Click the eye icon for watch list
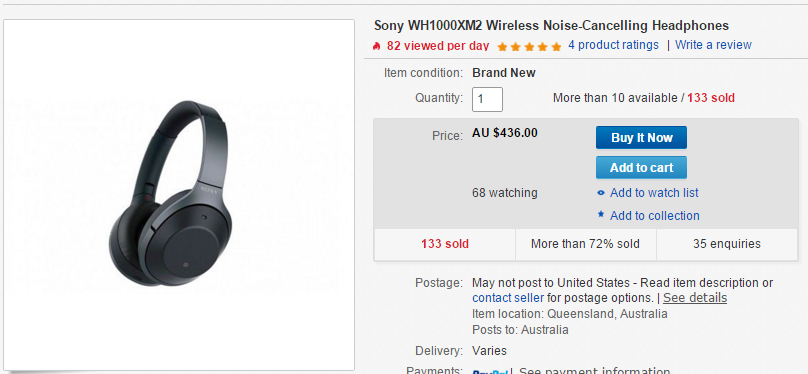 [x=601, y=193]
